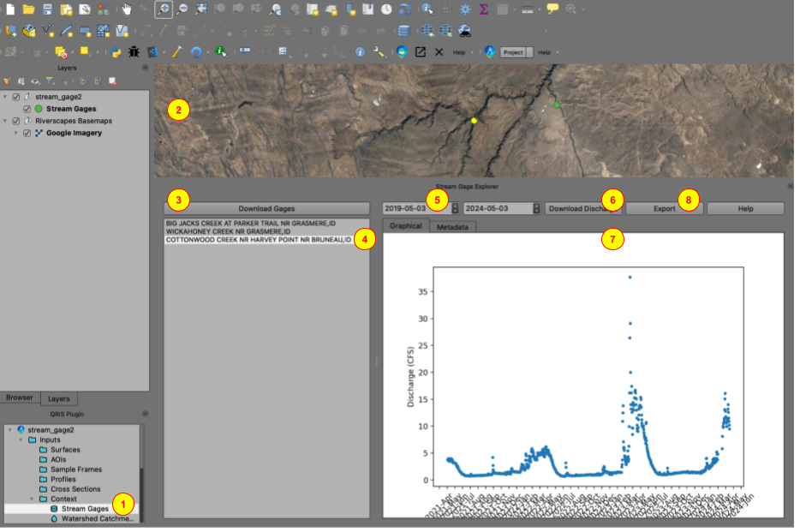
Task: Click Remove Layer icon in Layers panel
Action: click(113, 81)
